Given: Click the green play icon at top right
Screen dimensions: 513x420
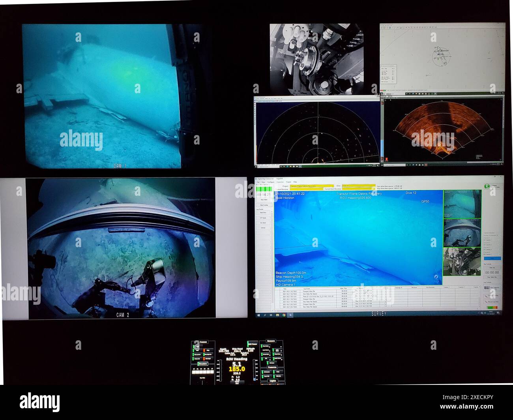Looking at the screenshot, I should 487,186.
